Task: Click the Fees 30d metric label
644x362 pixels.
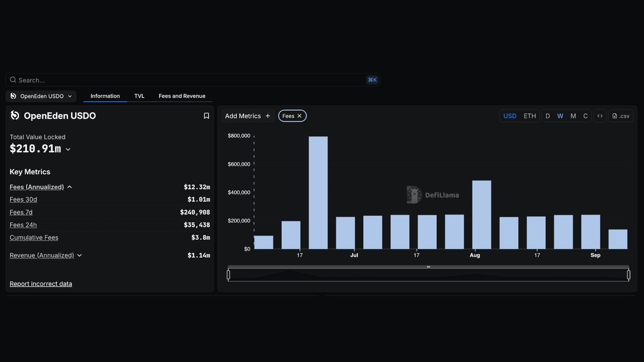Action: 23,200
